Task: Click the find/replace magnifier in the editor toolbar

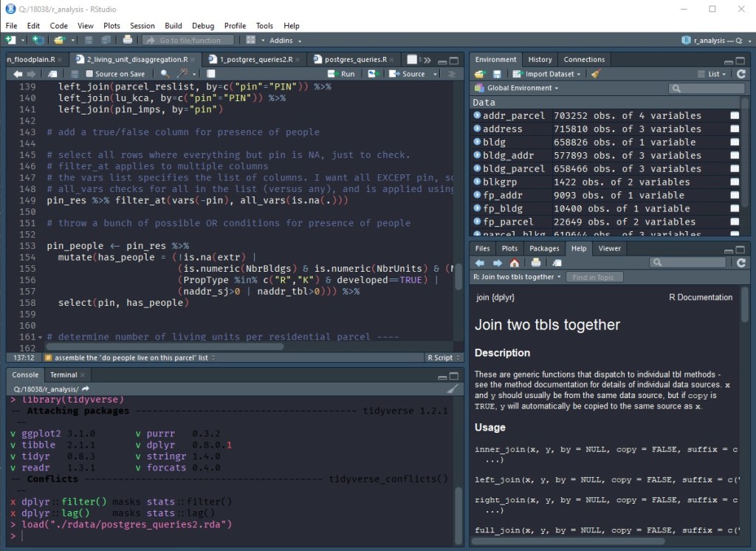Action: click(165, 74)
